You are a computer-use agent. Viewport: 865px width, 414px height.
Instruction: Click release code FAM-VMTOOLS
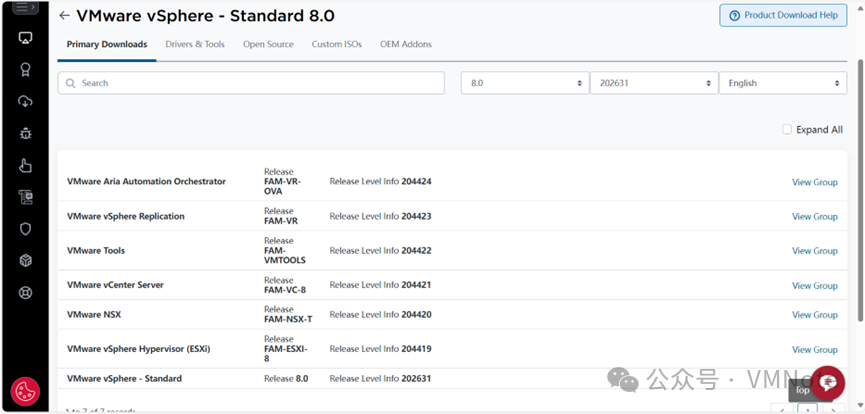pos(285,255)
